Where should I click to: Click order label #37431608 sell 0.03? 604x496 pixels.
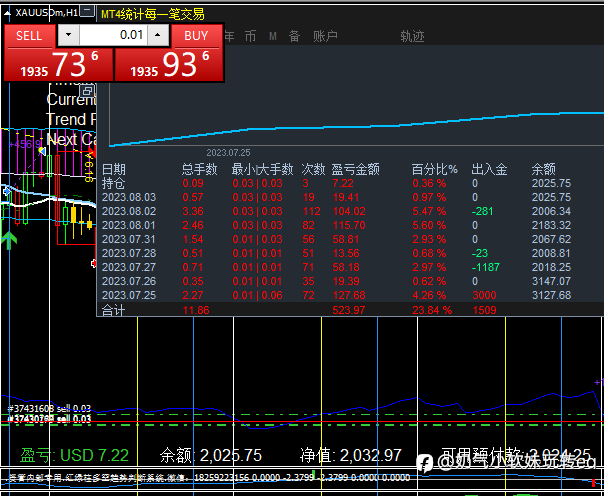[49, 409]
